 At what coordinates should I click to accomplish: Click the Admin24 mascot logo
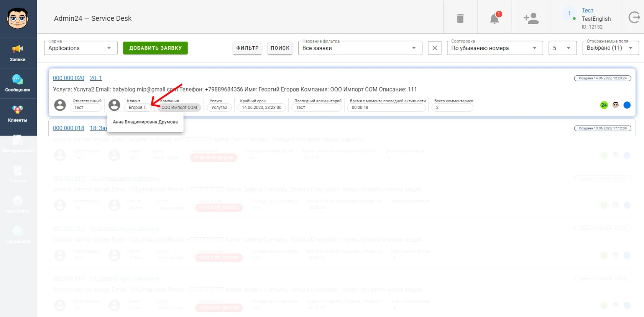coord(18,18)
